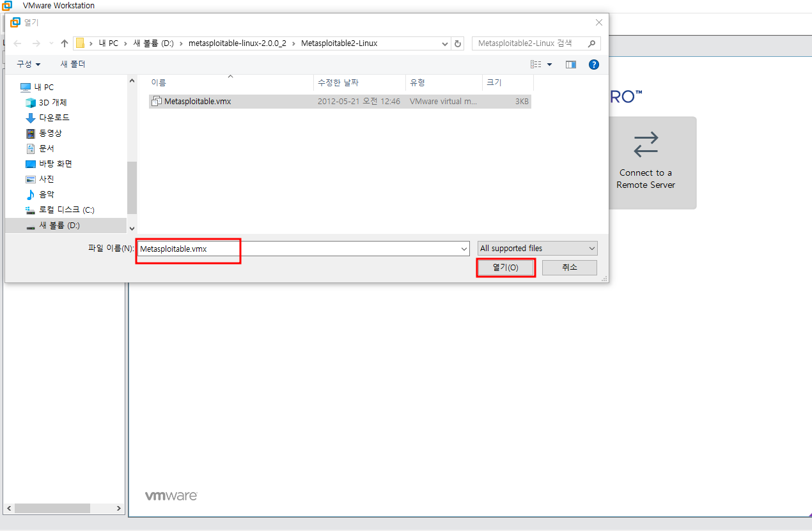Select the Metasploitable.vmx file
The width and height of the screenshot is (812, 531).
click(x=340, y=102)
